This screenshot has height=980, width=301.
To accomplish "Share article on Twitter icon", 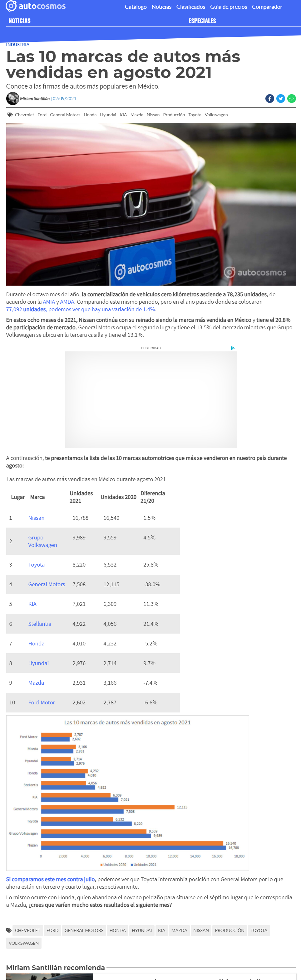I will tap(280, 99).
